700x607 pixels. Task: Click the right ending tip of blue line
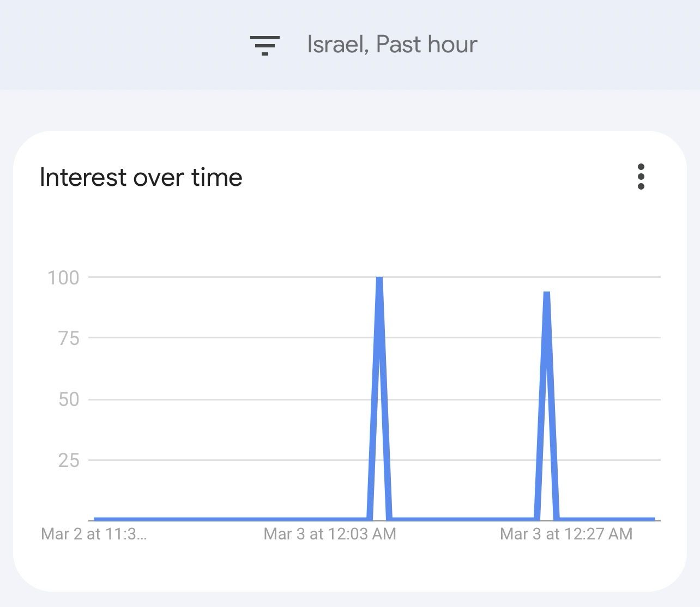(653, 519)
